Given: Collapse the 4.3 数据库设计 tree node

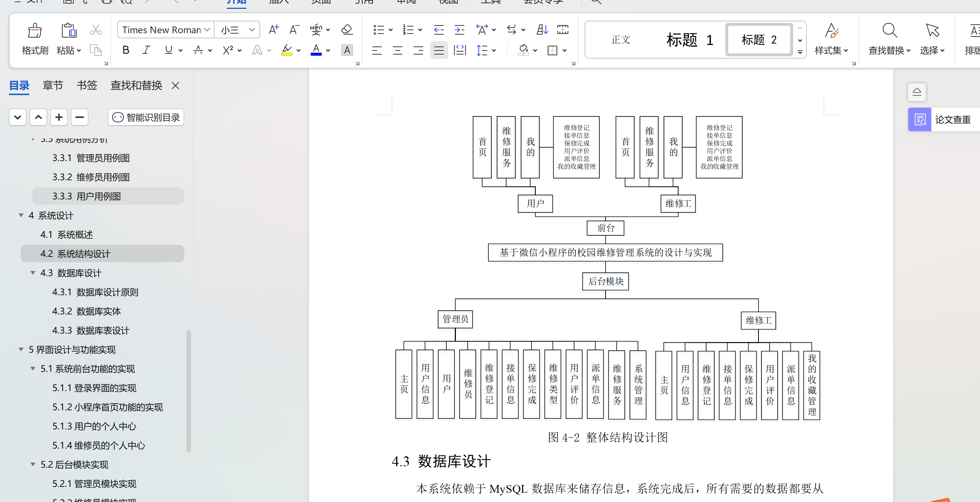Looking at the screenshot, I should coord(33,273).
